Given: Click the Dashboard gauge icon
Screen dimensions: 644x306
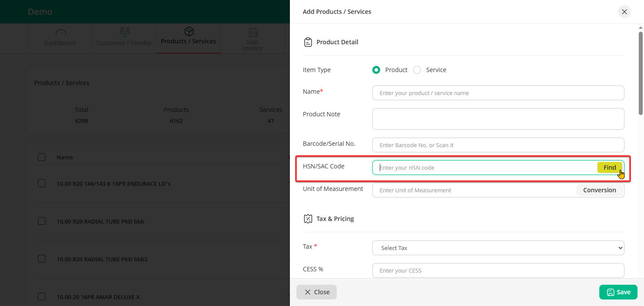Looking at the screenshot, I should [60, 33].
